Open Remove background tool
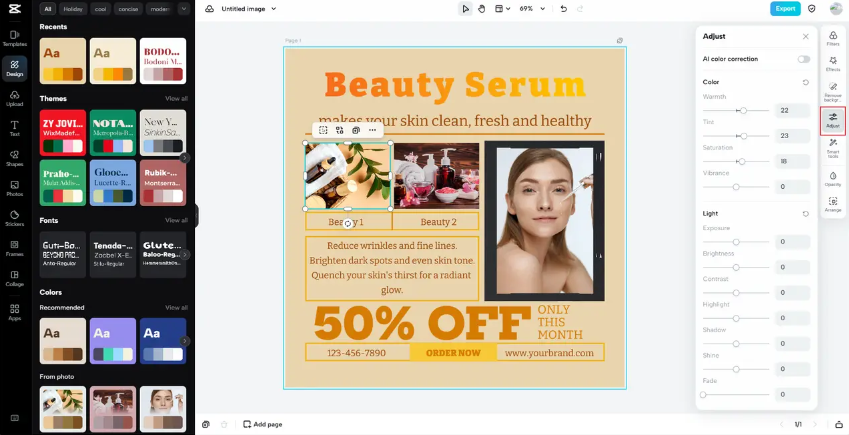The image size is (849, 435). pyautogui.click(x=833, y=92)
